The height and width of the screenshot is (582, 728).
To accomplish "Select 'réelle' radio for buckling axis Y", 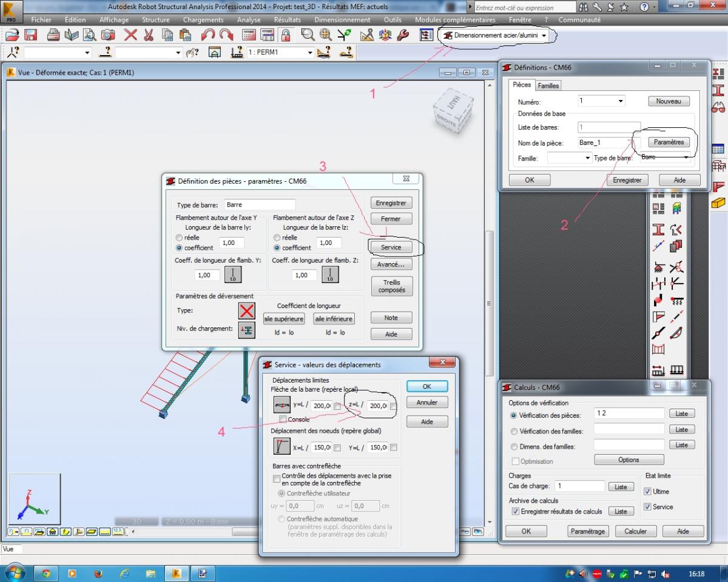I will click(179, 238).
